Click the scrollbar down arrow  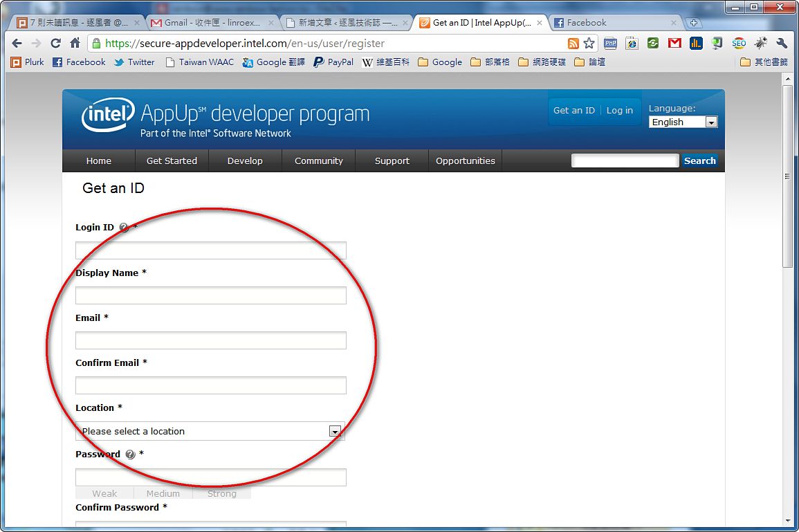tap(787, 520)
